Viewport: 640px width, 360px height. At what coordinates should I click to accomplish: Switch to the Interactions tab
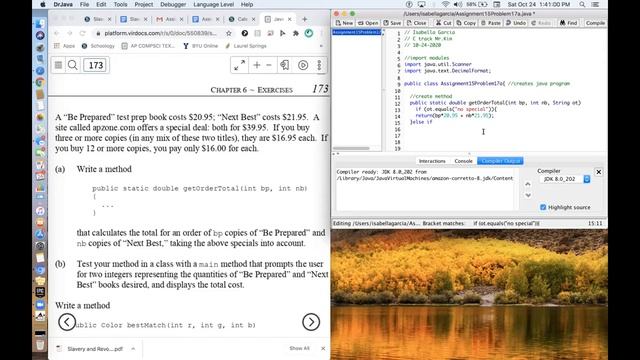[432, 161]
